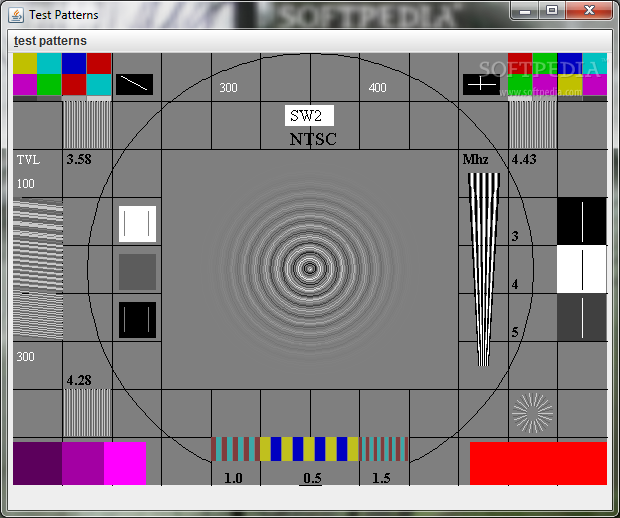The image size is (620, 518).
Task: Click the TVL label
Action: [28, 159]
